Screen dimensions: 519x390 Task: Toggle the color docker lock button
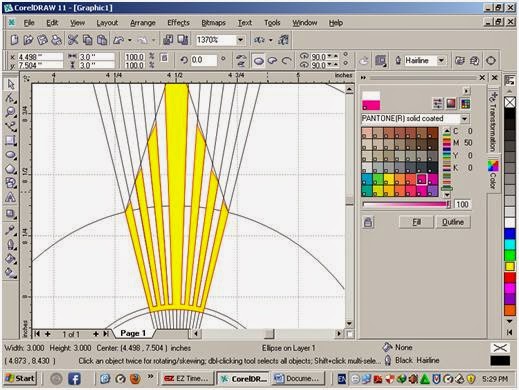click(368, 222)
